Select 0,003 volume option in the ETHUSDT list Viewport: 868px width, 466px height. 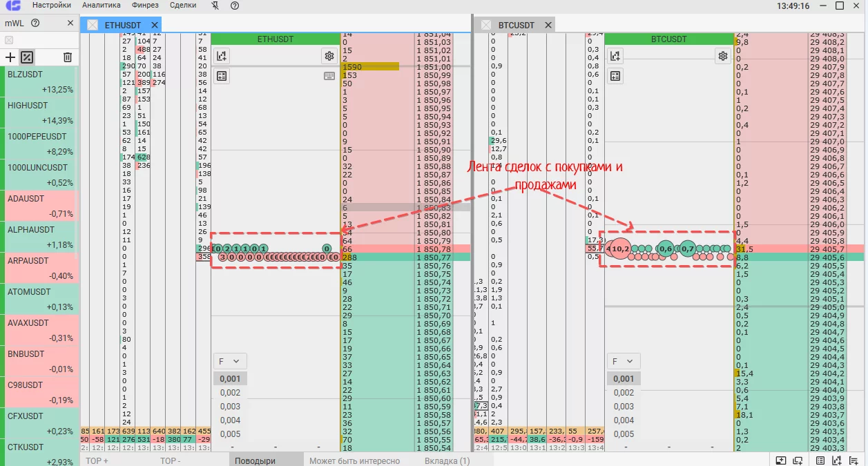click(x=231, y=407)
